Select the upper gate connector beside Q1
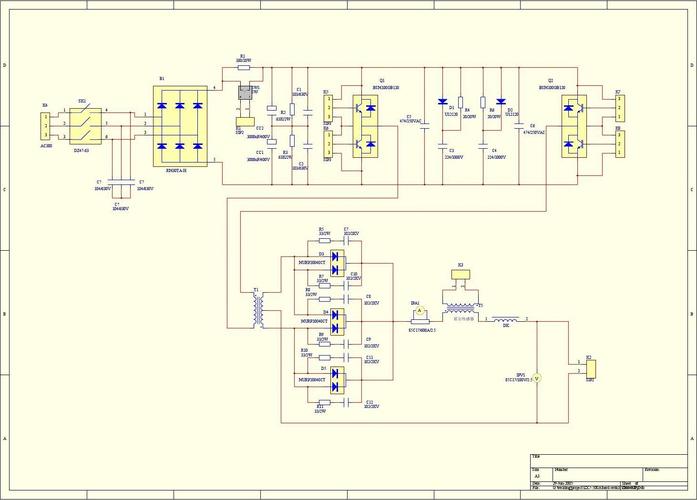The width and height of the screenshot is (697, 500). pos(328,108)
